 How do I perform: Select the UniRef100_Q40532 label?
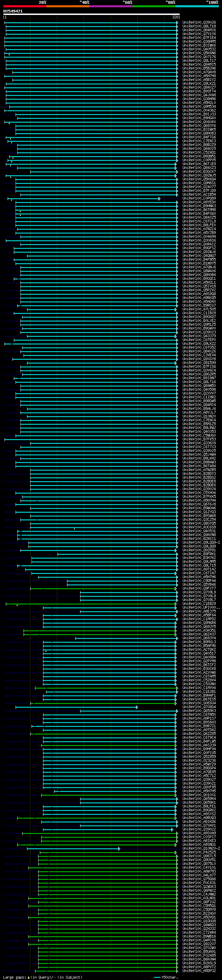click(199, 49)
